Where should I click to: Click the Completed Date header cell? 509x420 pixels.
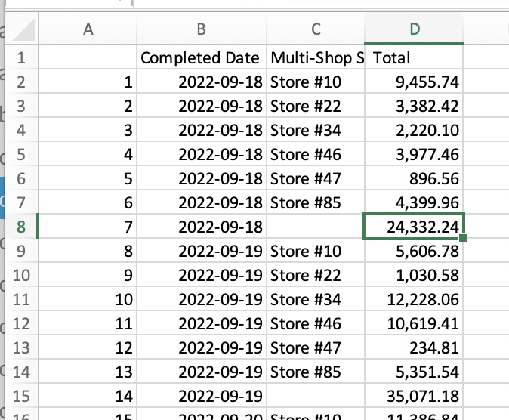(200, 57)
